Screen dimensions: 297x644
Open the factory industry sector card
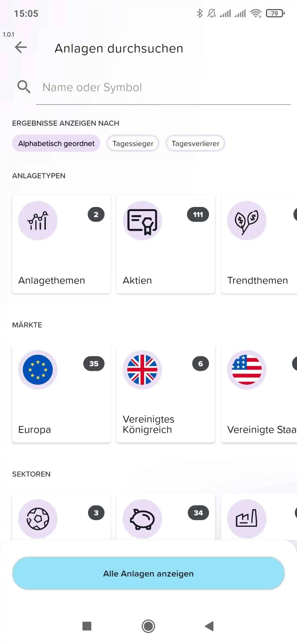click(259, 517)
